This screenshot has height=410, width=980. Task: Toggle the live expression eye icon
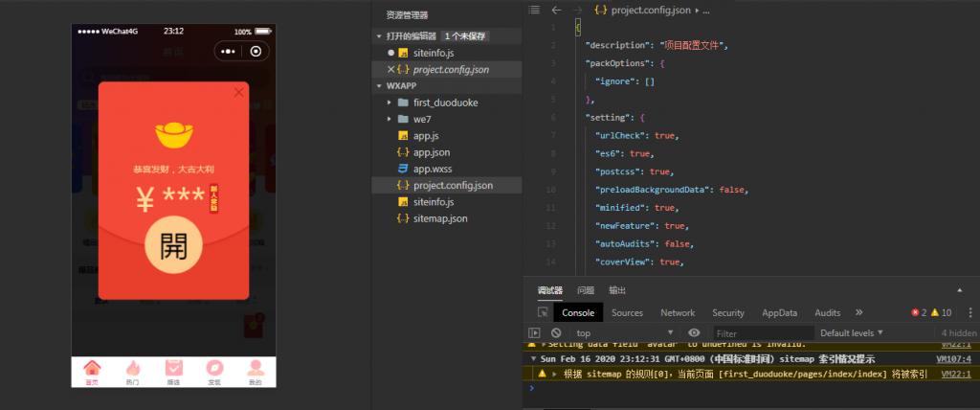click(694, 333)
